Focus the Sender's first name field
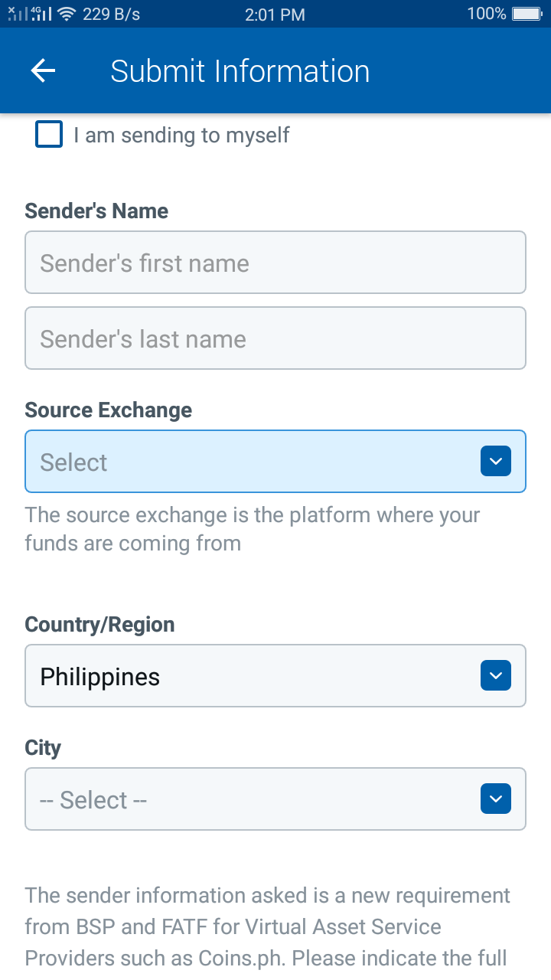The height and width of the screenshot is (980, 551). click(275, 263)
